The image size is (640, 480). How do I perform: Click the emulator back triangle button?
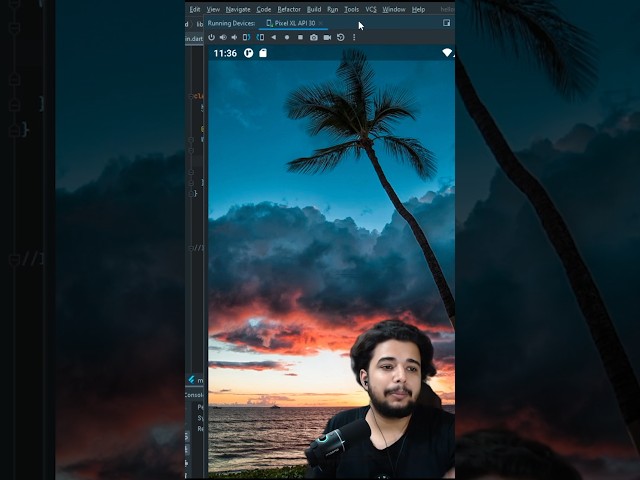click(273, 37)
